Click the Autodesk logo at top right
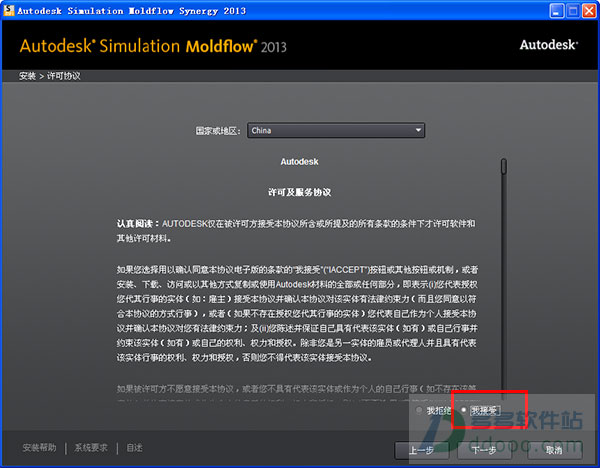Image resolution: width=600 pixels, height=468 pixels. click(x=549, y=45)
